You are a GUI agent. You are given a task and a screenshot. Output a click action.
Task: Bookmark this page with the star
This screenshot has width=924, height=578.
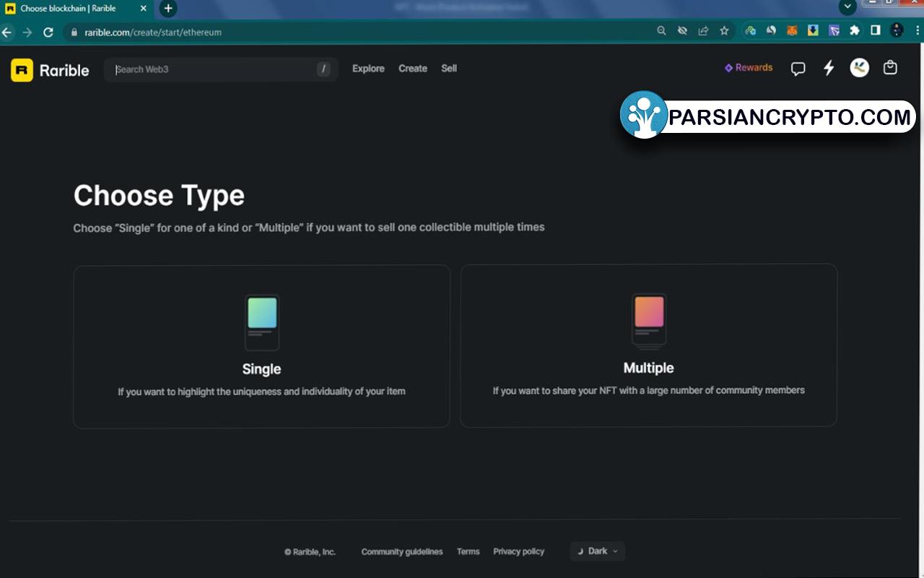tap(724, 31)
